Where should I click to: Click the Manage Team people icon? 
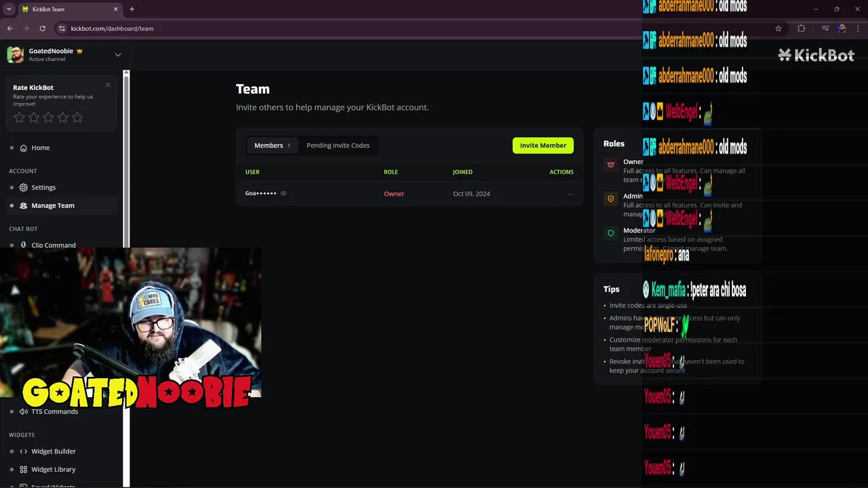24,205
